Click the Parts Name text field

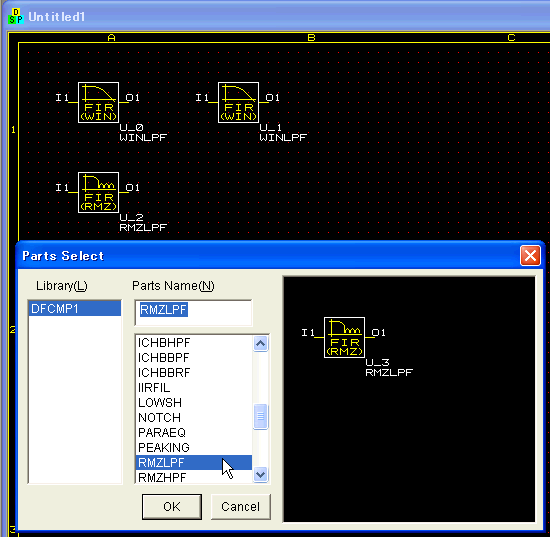click(193, 313)
